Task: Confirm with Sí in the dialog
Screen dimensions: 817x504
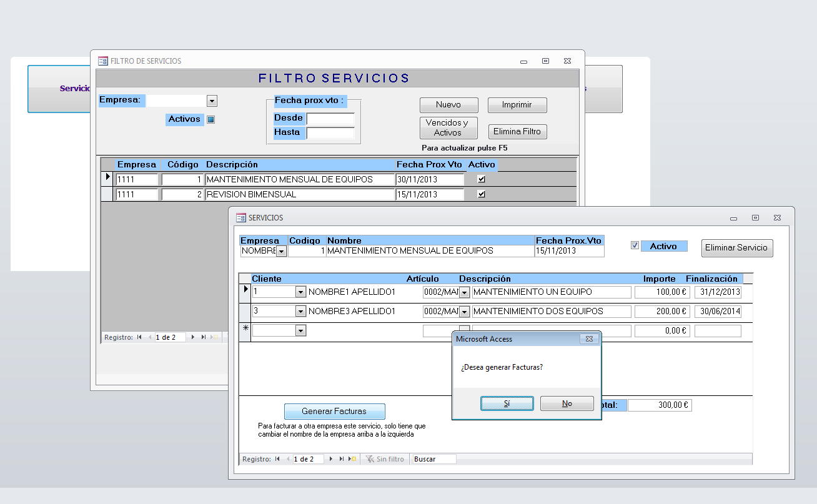Action: click(507, 403)
